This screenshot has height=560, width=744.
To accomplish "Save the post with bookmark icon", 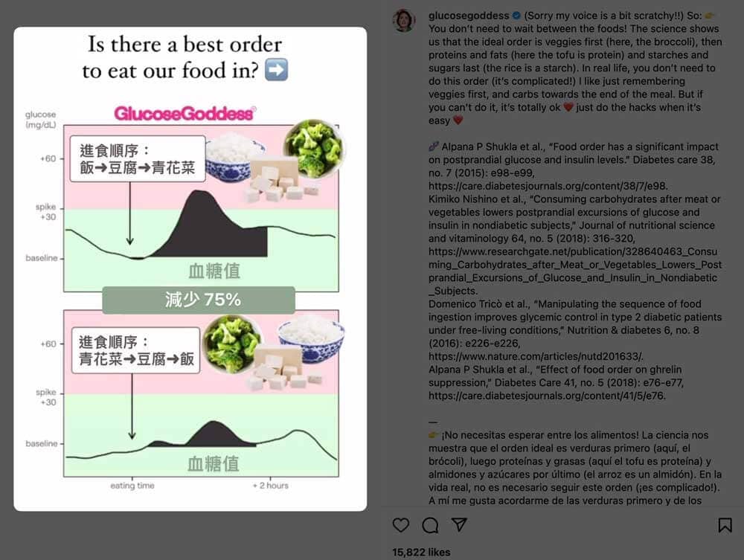I will (x=725, y=525).
